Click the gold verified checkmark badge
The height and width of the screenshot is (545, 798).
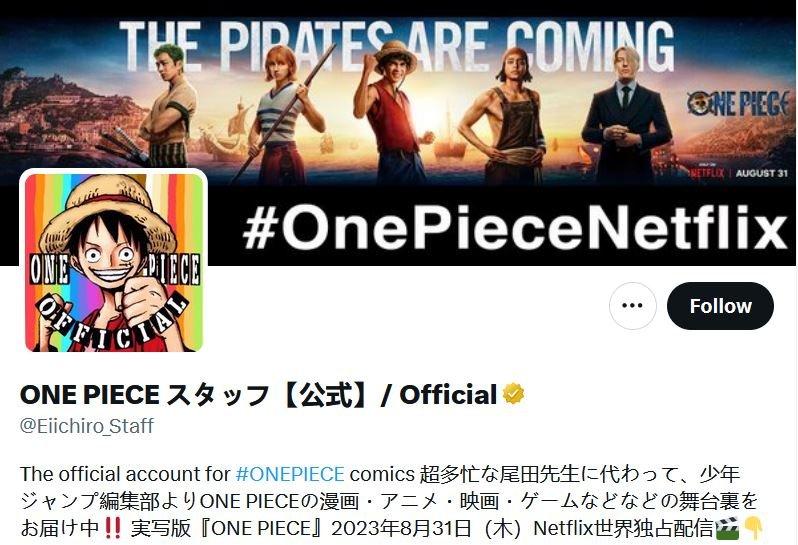(513, 394)
